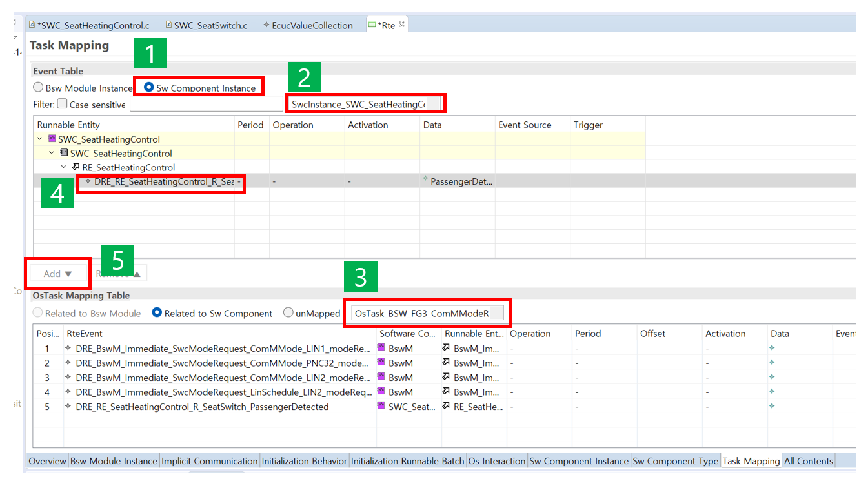Screen dimensions: 868x479
Task: Click the runnable arrow icon in row 1
Action: [447, 348]
